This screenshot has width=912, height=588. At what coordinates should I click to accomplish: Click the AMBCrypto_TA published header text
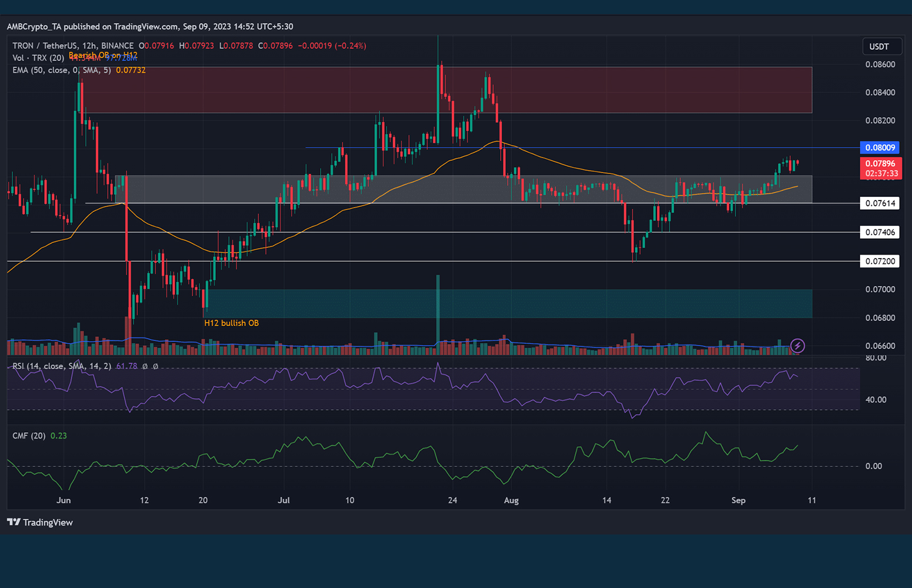coord(150,26)
